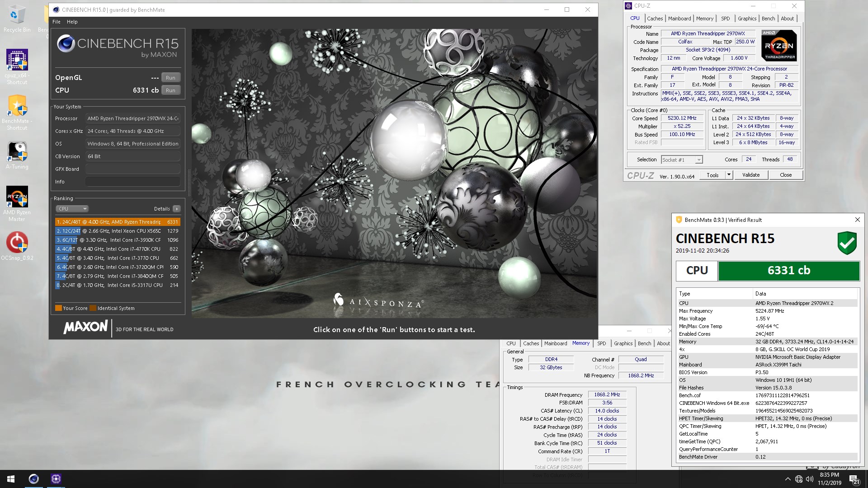Click the Ranking Details arrow button

[177, 209]
